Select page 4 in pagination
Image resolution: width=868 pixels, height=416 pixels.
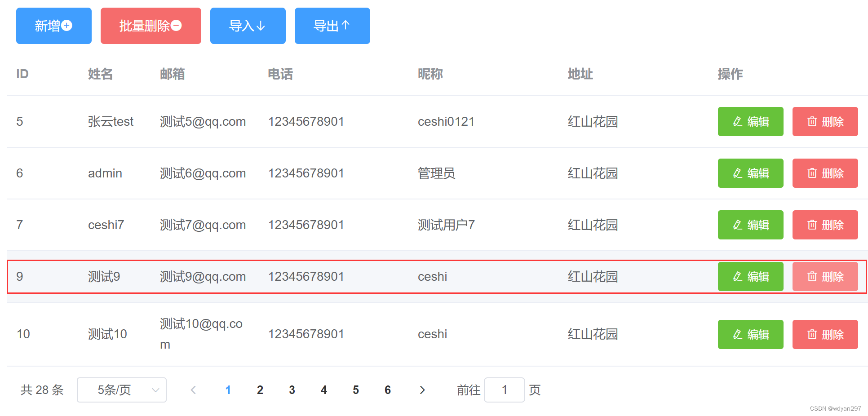click(x=324, y=390)
